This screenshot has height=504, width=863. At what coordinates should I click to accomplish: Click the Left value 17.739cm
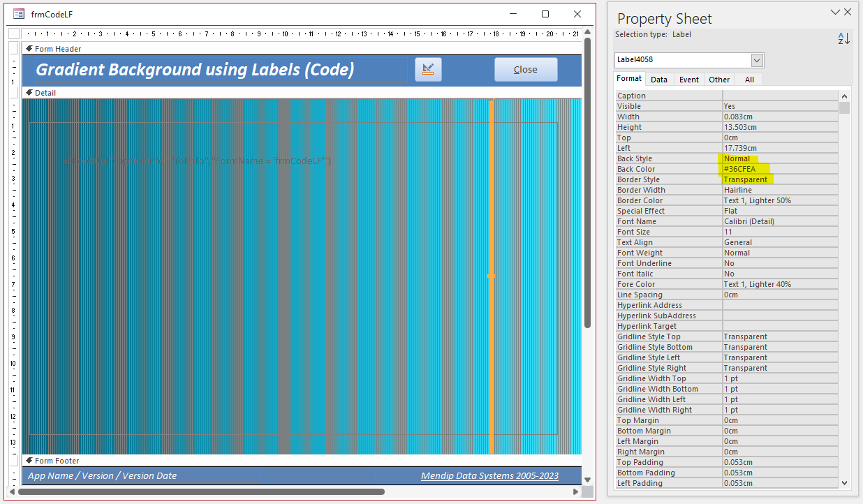(x=780, y=148)
